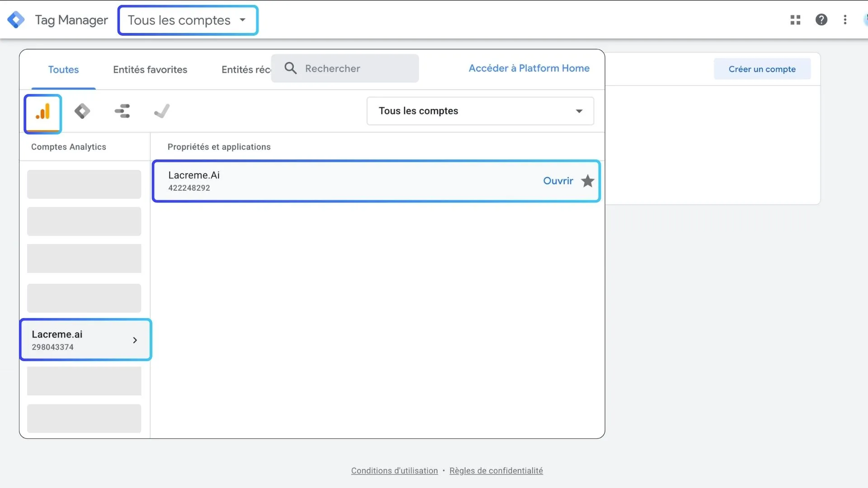Expand the Lacreme.ai account entry chevron
The width and height of the screenshot is (868, 488).
coord(135,340)
